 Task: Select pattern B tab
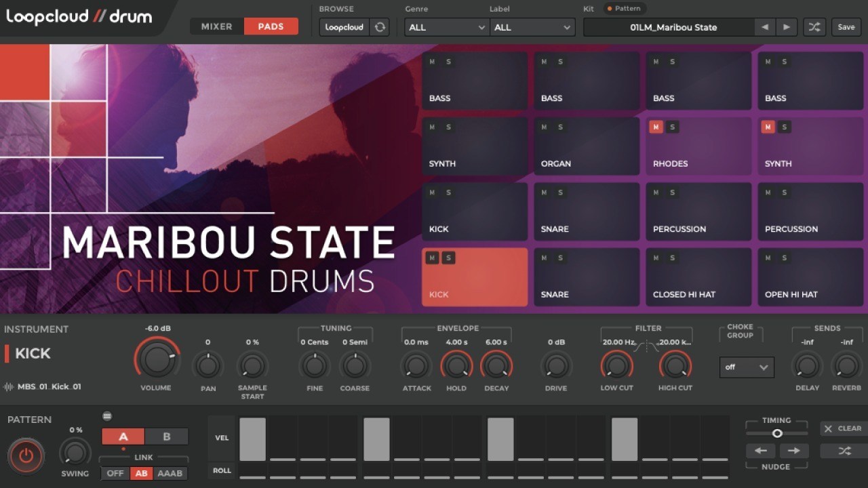pyautogui.click(x=167, y=437)
